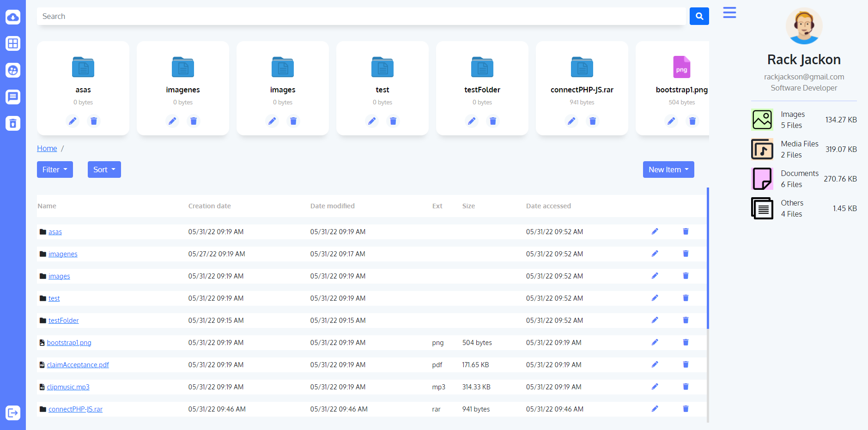The width and height of the screenshot is (868, 430).
Task: Click the Home breadcrumb link
Action: [47, 148]
